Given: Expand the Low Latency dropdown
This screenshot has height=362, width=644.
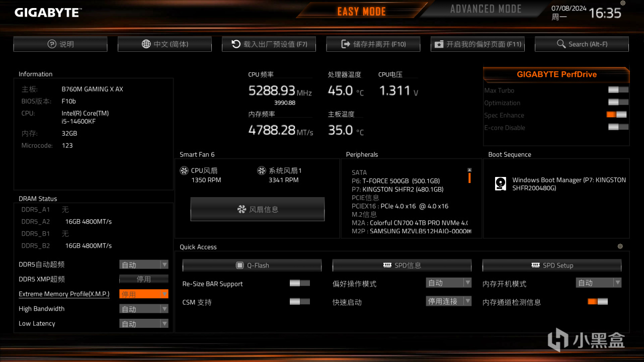Looking at the screenshot, I should [x=144, y=324].
